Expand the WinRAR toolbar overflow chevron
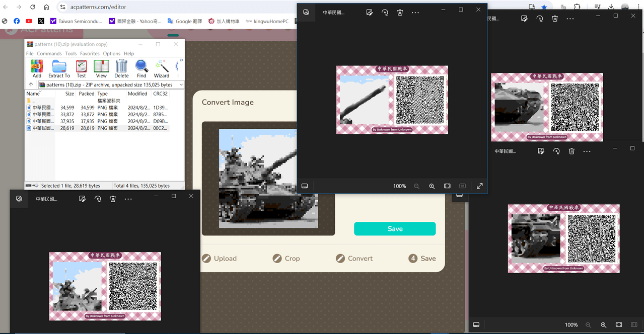The width and height of the screenshot is (644, 334). pos(181,60)
